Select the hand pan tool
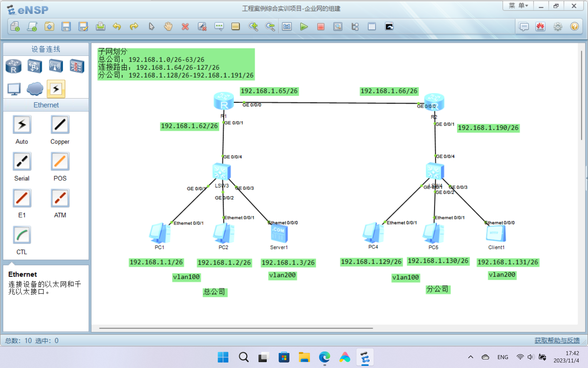The height and width of the screenshot is (368, 588). click(168, 27)
